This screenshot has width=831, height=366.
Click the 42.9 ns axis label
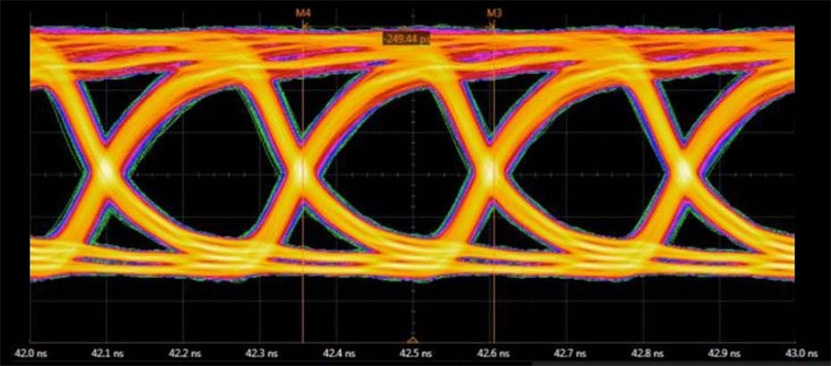(x=719, y=353)
